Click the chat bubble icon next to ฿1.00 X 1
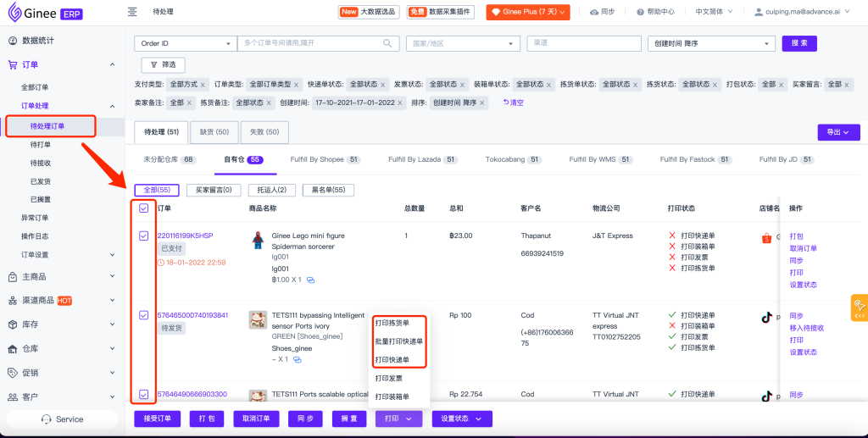The image size is (868, 438). 310,280
